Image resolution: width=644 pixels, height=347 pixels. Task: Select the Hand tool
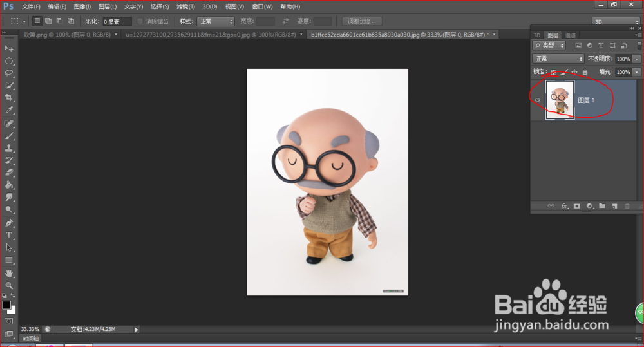pos(8,274)
